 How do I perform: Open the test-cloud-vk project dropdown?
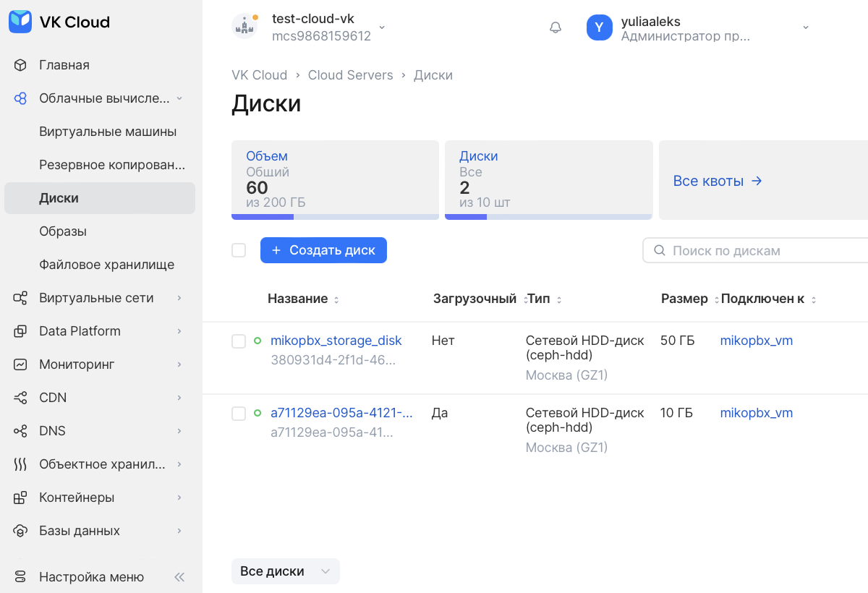point(382,27)
